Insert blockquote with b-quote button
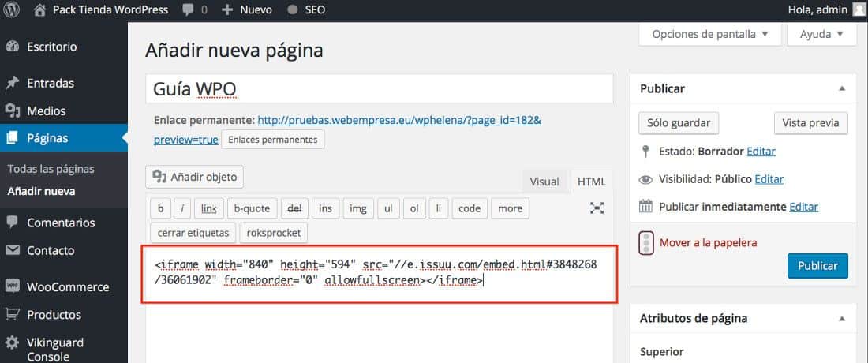Screen dimensions: 868x363 (252, 208)
